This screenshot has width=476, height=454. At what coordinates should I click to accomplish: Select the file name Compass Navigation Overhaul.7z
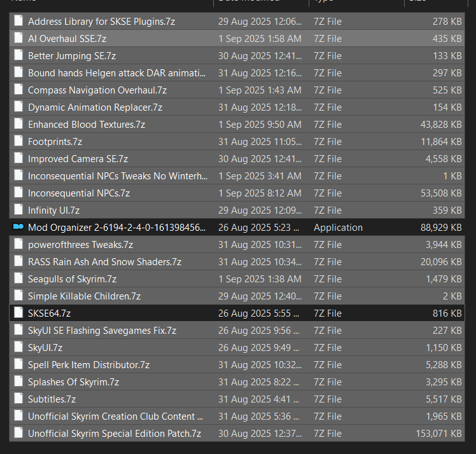pos(97,90)
